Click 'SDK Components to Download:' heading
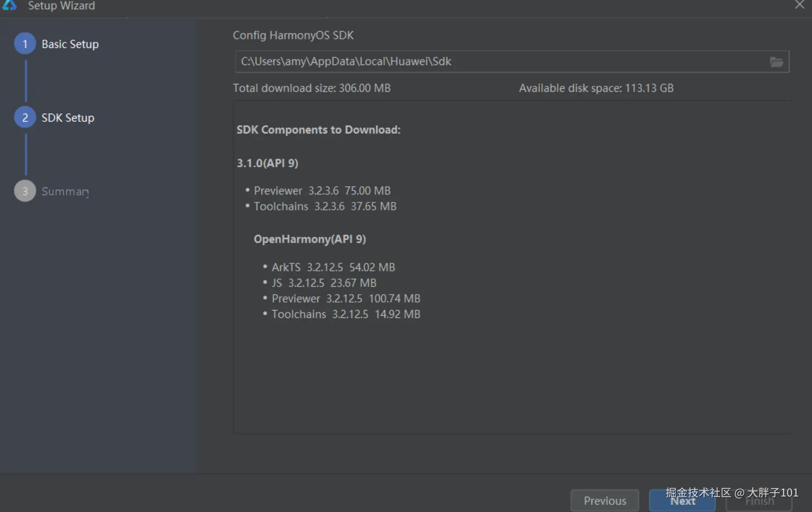Screen dimensions: 812x512 (319, 130)
